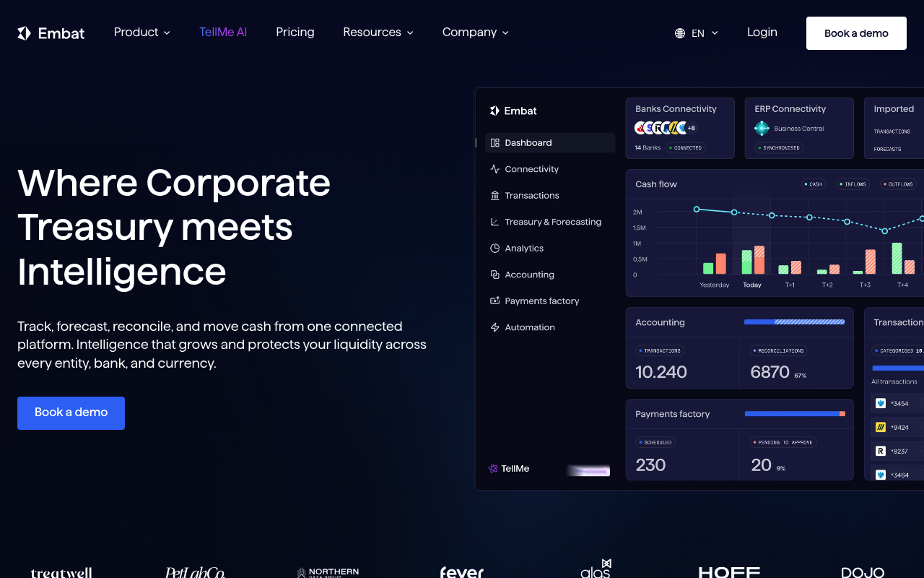Click the Northern Data Group logo
The image size is (924, 578).
pos(328,572)
